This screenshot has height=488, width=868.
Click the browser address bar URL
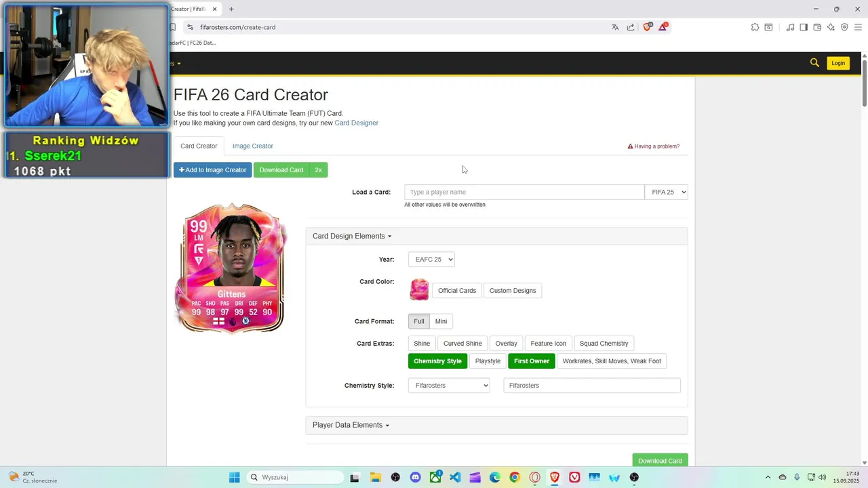pos(237,27)
